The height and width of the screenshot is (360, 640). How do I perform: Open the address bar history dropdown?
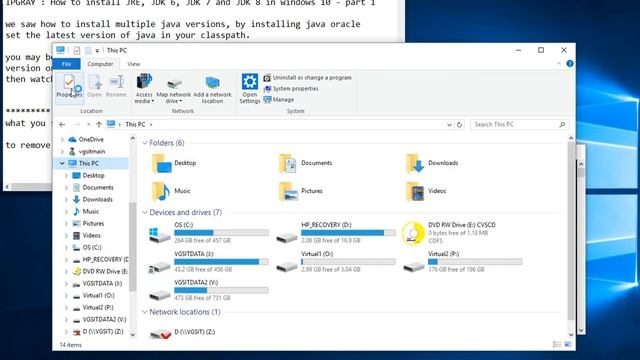tap(449, 125)
